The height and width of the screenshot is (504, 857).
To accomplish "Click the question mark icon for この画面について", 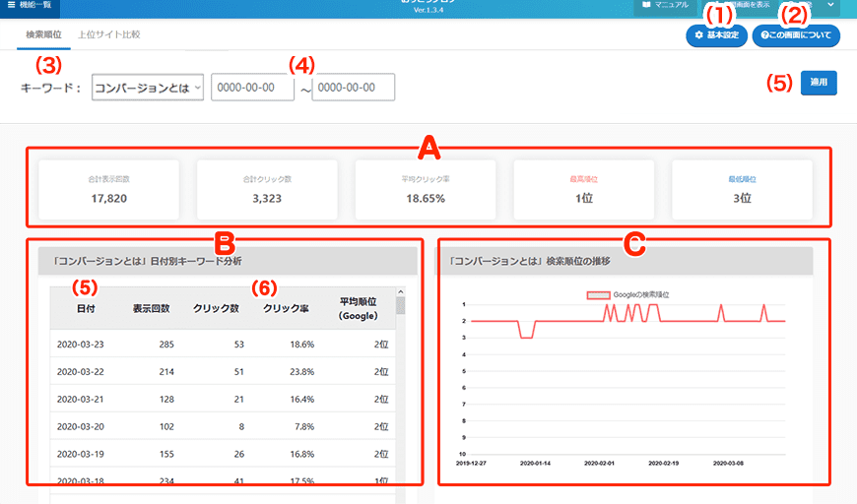I will pos(765,35).
